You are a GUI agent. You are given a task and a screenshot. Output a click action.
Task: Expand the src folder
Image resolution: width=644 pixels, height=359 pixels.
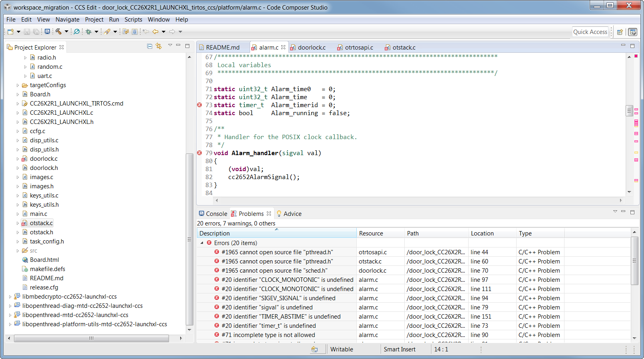(x=18, y=251)
